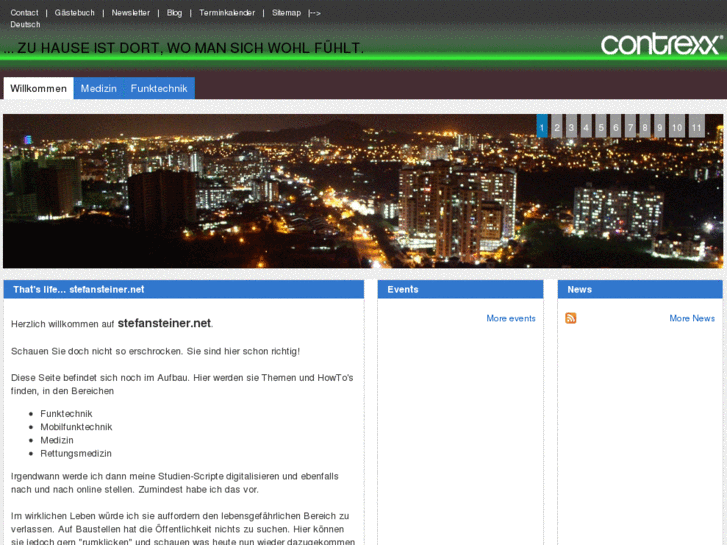Switch to the Funktechnik tab
Viewport: 727px width, 545px height.
(x=159, y=88)
